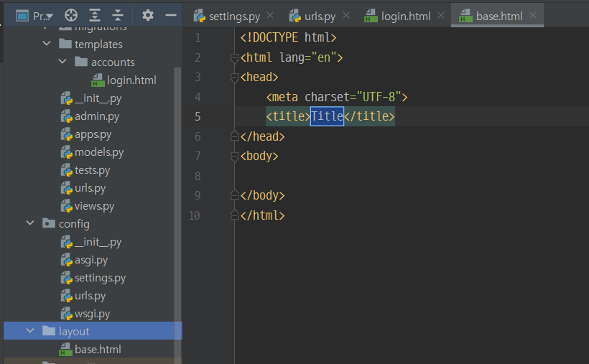Fold the body tag at line 7
589x364 pixels.
click(234, 157)
